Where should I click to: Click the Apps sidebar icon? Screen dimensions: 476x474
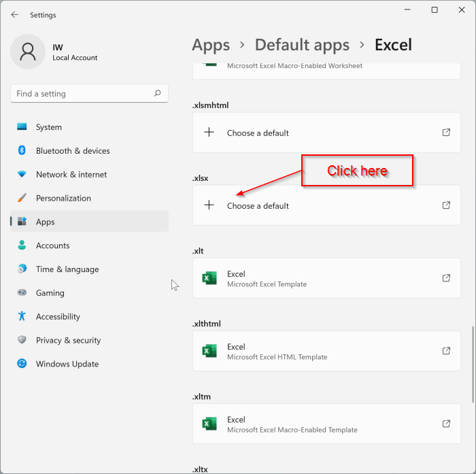pos(22,222)
